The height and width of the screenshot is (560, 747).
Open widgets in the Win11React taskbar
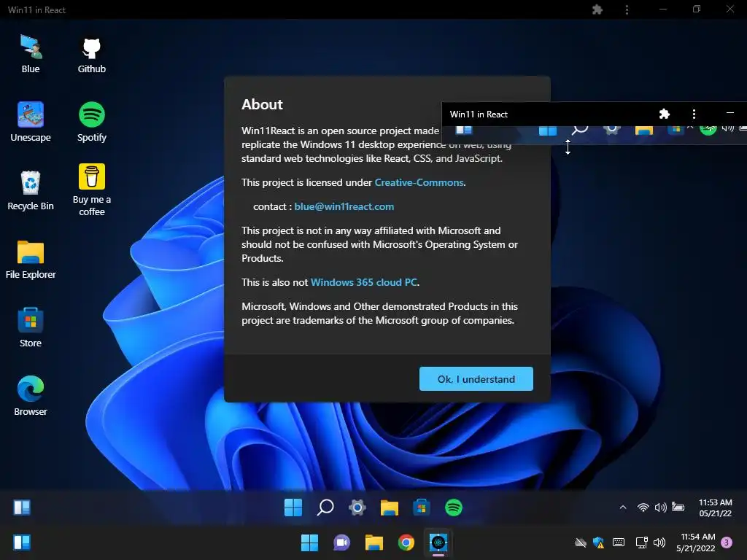point(22,507)
